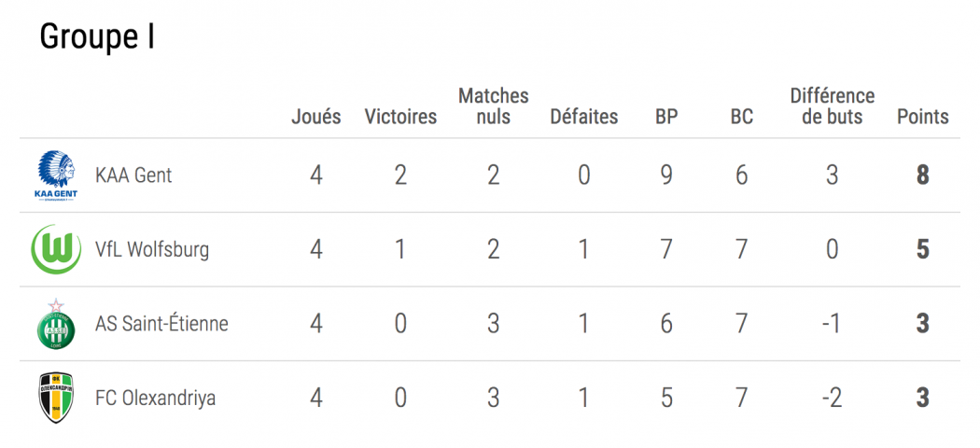Viewport: 980px width, 448px height.
Task: Open the VfL Wolfsburg team name
Action: click(x=152, y=249)
